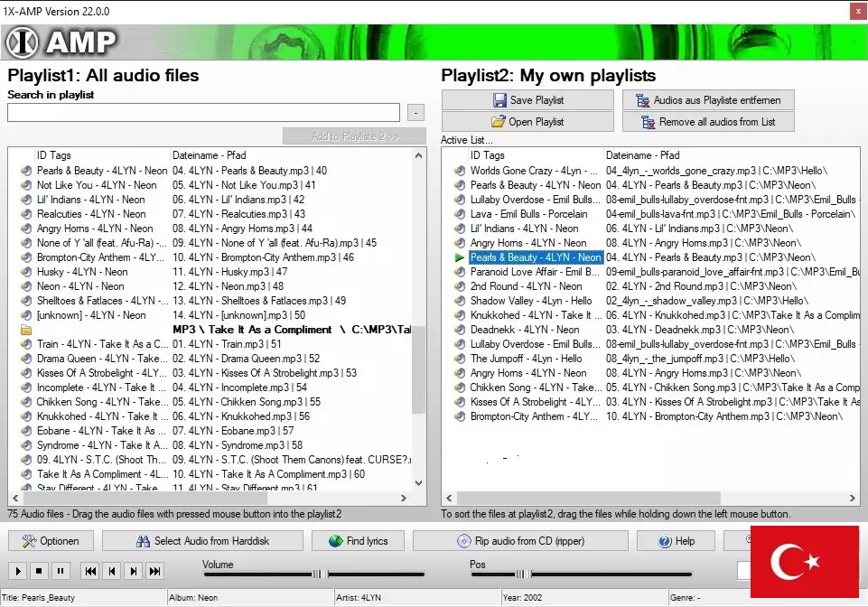Launch Rip audio from CD ripper

(x=520, y=541)
